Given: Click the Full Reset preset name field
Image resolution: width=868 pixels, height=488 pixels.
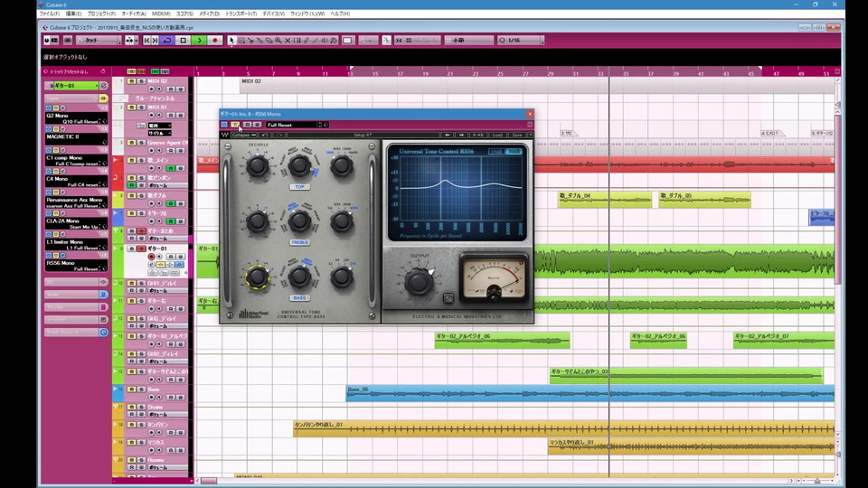Looking at the screenshot, I should (293, 125).
